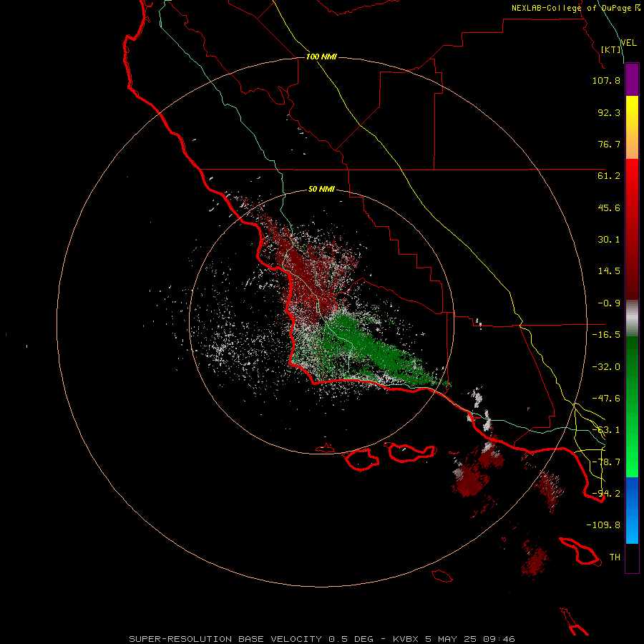Click the 100 NMI range ring label
The width and height of the screenshot is (644, 644).
click(x=321, y=57)
